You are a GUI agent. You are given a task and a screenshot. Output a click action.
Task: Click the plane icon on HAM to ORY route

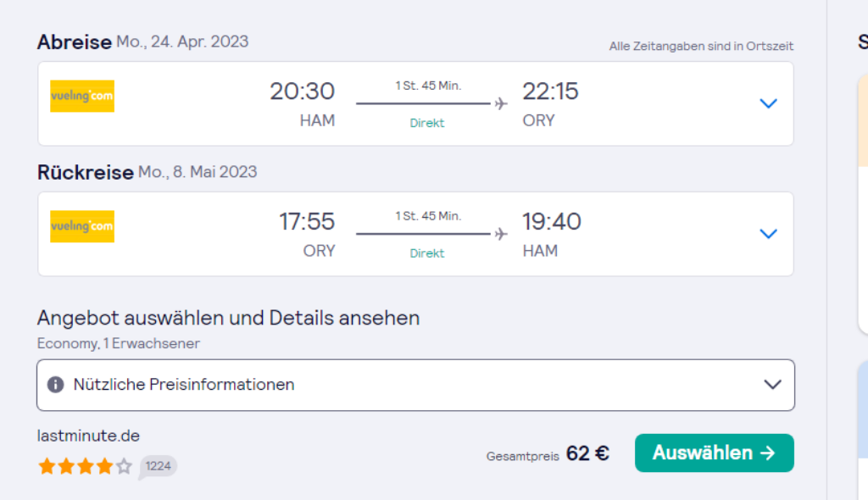(501, 103)
